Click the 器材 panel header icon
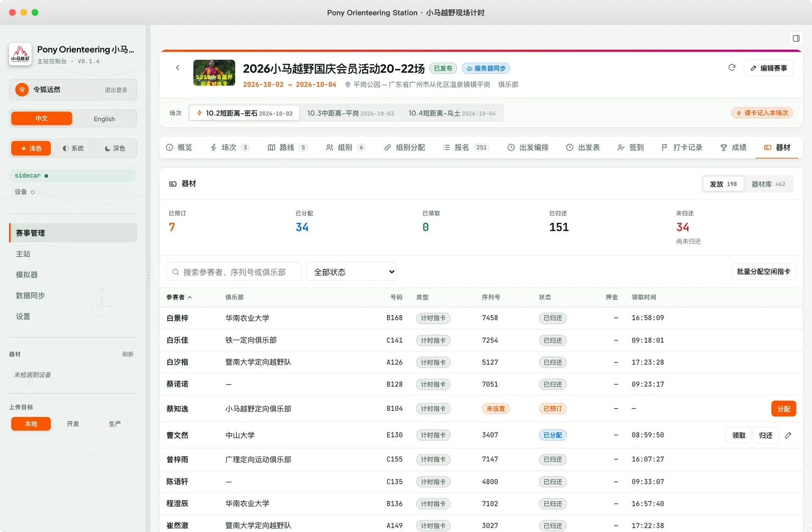 click(173, 184)
